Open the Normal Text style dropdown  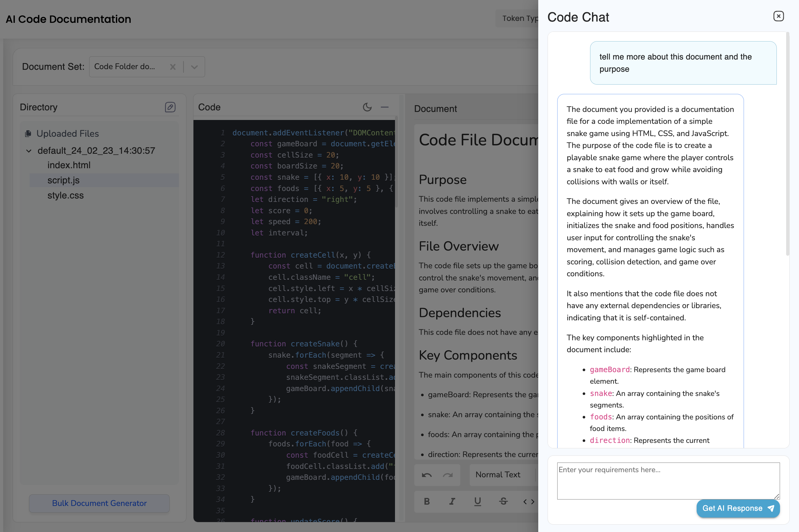click(x=498, y=475)
